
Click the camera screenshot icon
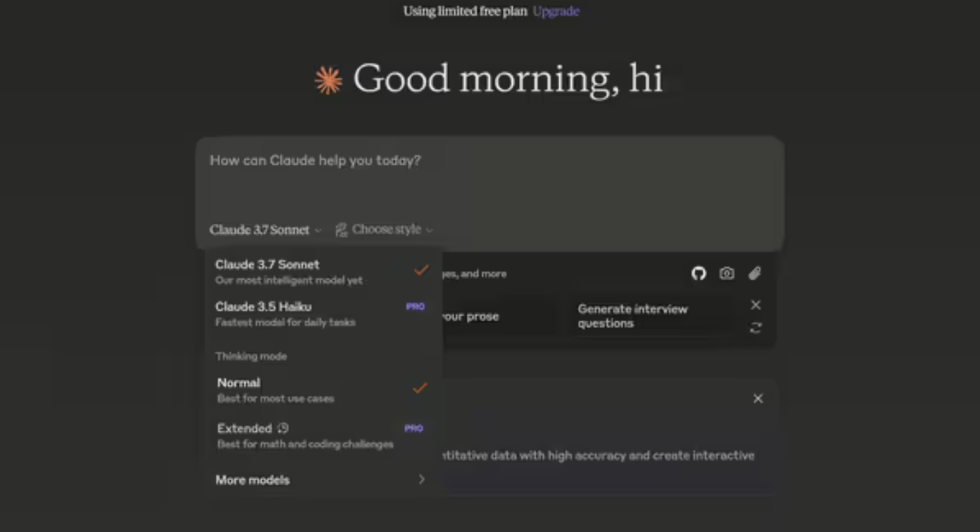727,273
